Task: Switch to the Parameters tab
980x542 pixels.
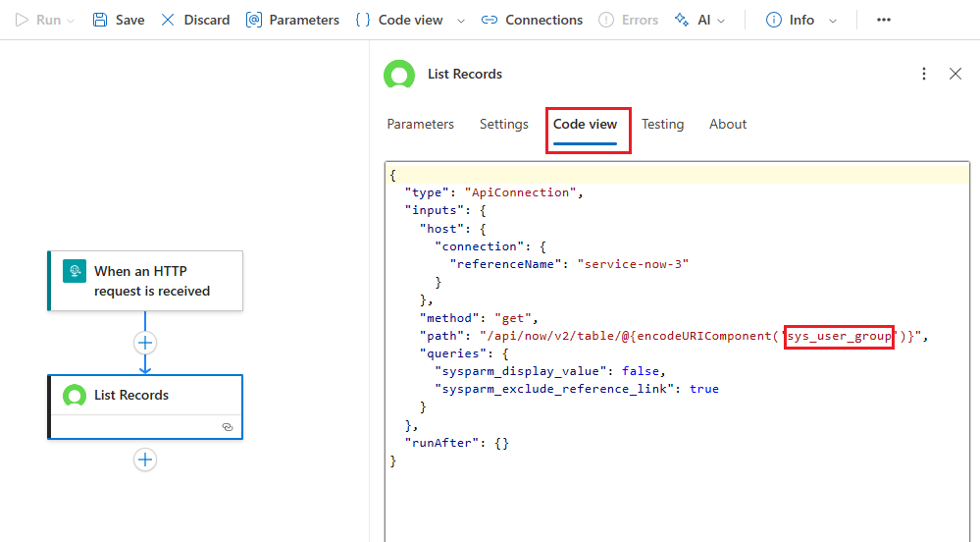Action: point(420,125)
